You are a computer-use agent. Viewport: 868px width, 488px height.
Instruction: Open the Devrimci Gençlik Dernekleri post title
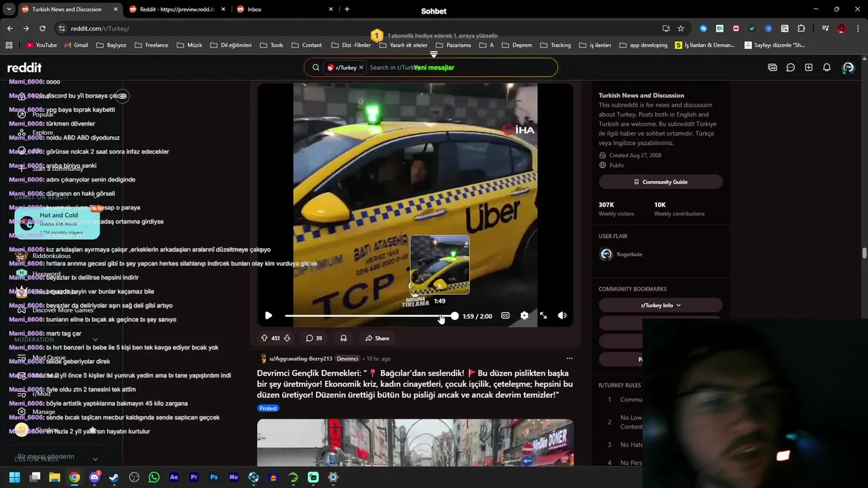click(414, 384)
